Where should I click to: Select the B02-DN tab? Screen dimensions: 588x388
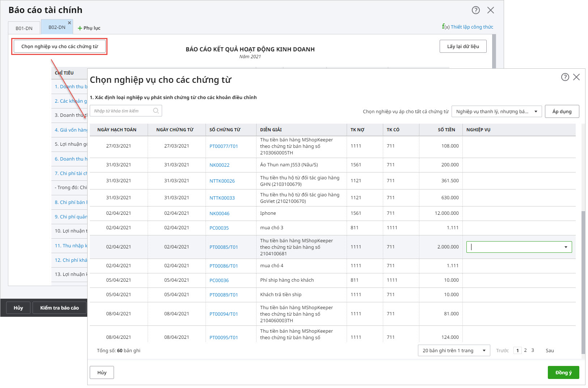click(x=57, y=27)
